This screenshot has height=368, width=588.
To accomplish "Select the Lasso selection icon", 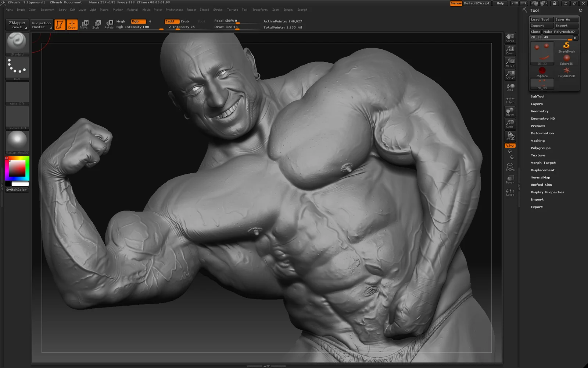I will 510,192.
